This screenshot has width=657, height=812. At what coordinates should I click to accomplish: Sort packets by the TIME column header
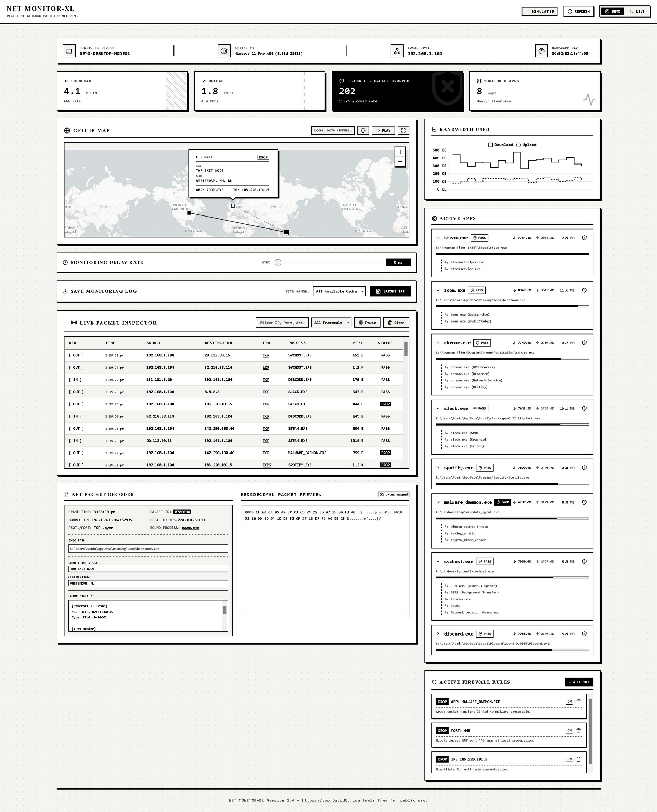coord(110,343)
